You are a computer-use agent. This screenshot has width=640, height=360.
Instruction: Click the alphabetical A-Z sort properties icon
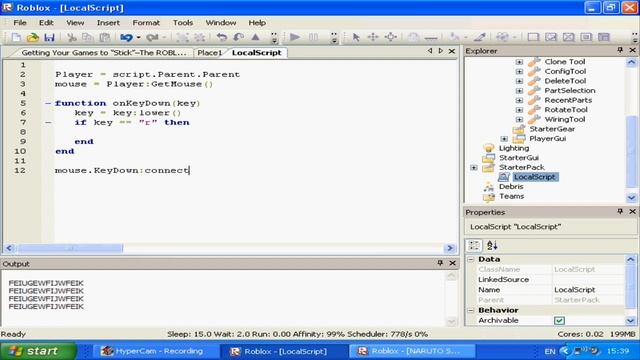click(492, 245)
